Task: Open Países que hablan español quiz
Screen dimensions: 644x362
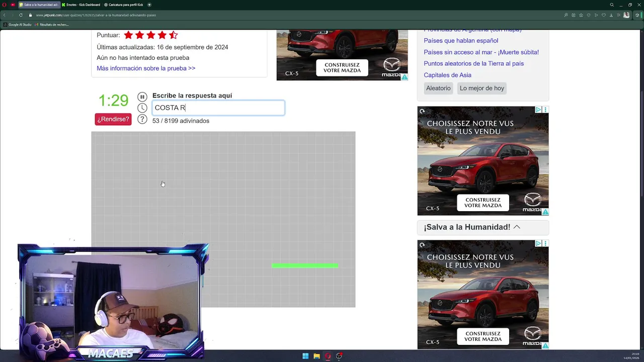Action: [x=461, y=41]
